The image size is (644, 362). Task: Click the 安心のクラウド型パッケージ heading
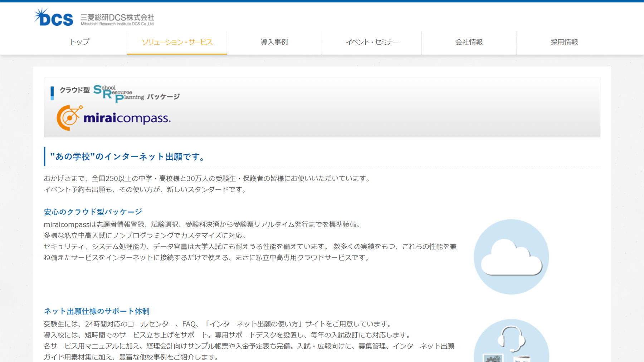pyautogui.click(x=93, y=212)
